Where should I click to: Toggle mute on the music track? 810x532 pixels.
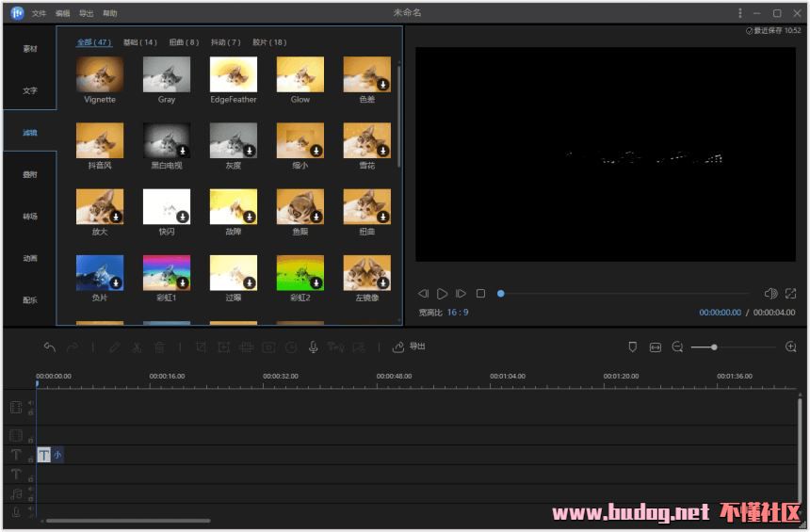30,490
